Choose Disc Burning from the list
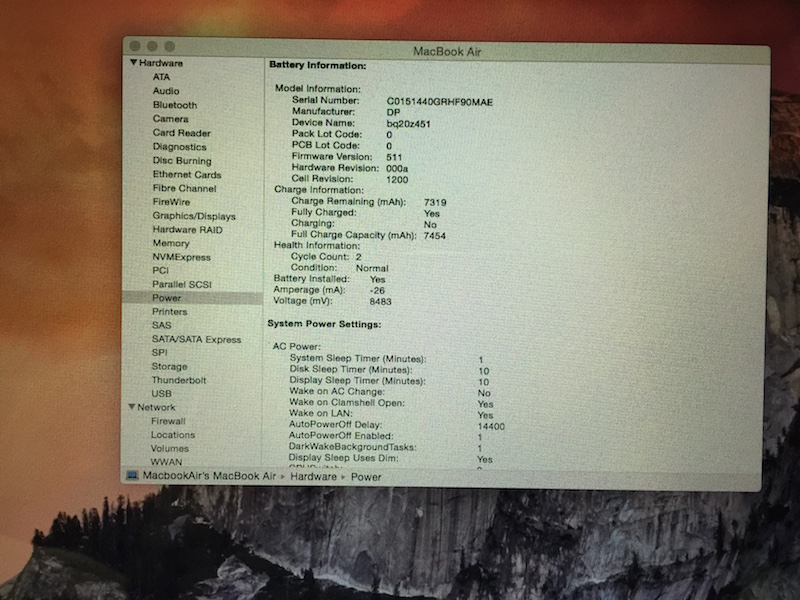 coord(182,161)
